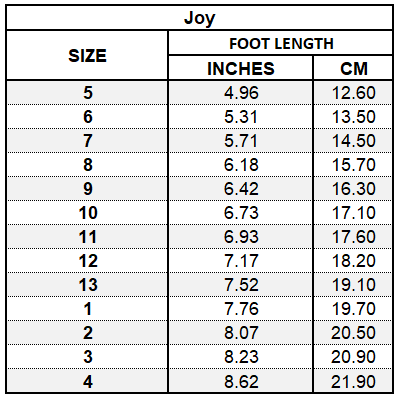Screen dimensions: 398x400
Task: Select the size 10 cell
Action: pyautogui.click(x=87, y=213)
